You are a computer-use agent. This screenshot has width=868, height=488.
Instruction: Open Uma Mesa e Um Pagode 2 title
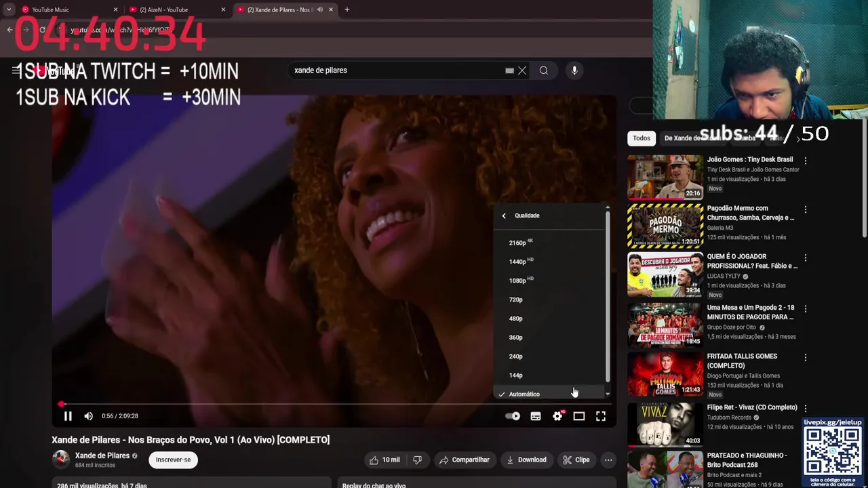[x=751, y=312]
